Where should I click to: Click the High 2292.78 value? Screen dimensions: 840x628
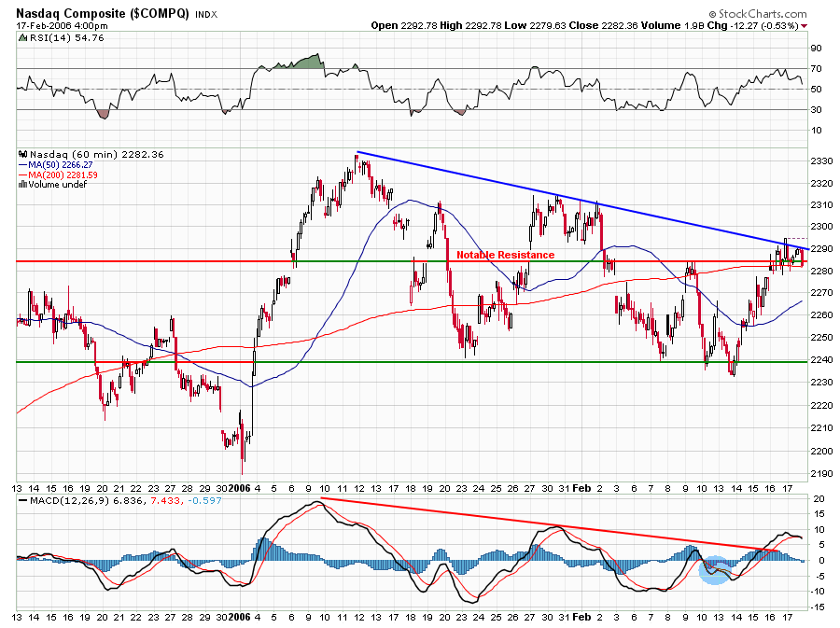pos(471,26)
